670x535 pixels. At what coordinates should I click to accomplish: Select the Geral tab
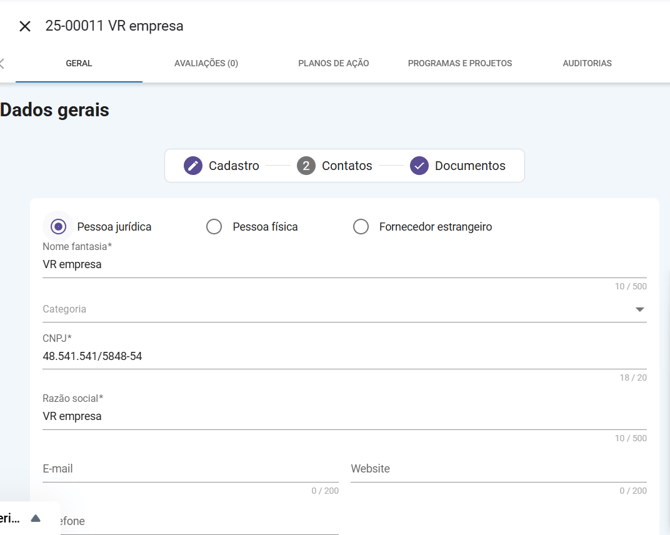pos(79,63)
